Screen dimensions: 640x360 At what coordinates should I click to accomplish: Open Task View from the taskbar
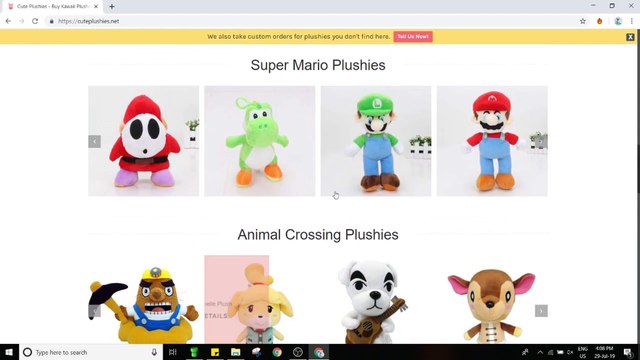tap(173, 352)
